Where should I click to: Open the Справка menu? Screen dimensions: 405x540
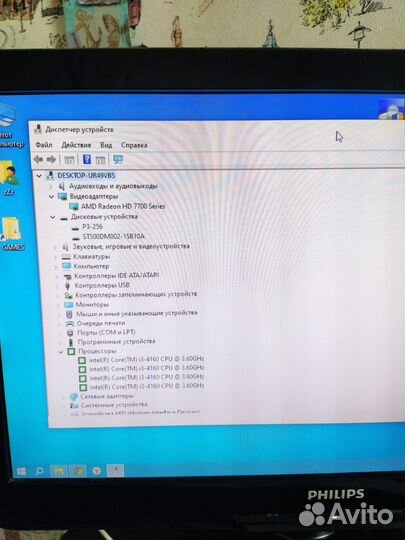coord(134,145)
